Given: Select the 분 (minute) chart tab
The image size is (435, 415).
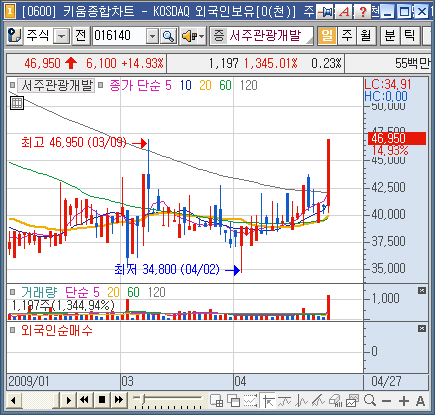Looking at the screenshot, I should [x=390, y=36].
